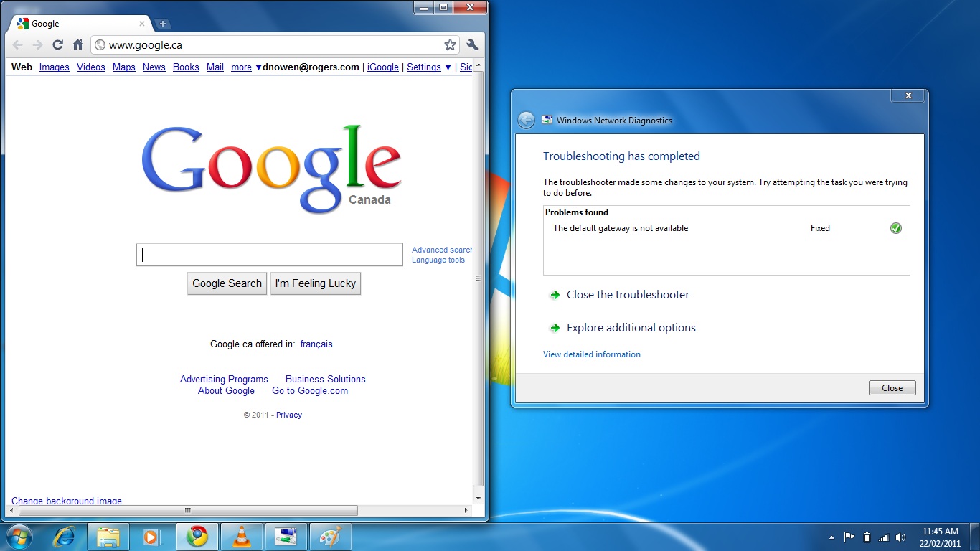This screenshot has height=551, width=980.
Task: Click the 'Fixed' status text
Action: (820, 228)
